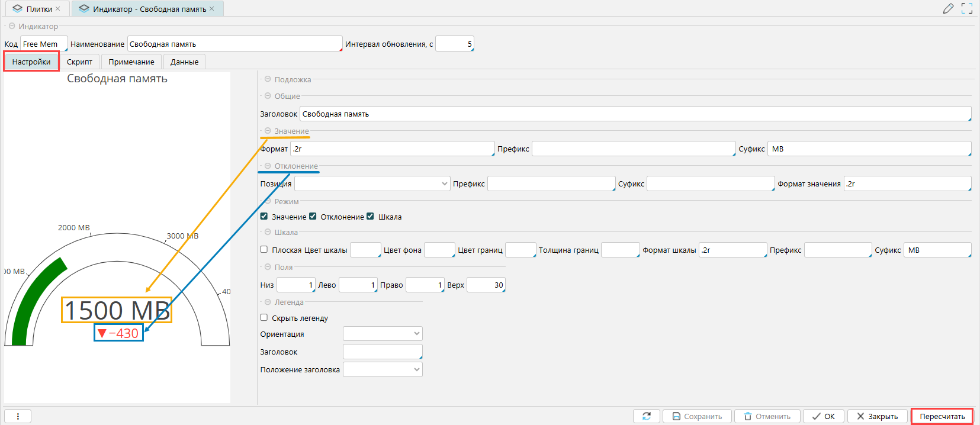
Task: Click the Пересчитать button
Action: 942,416
